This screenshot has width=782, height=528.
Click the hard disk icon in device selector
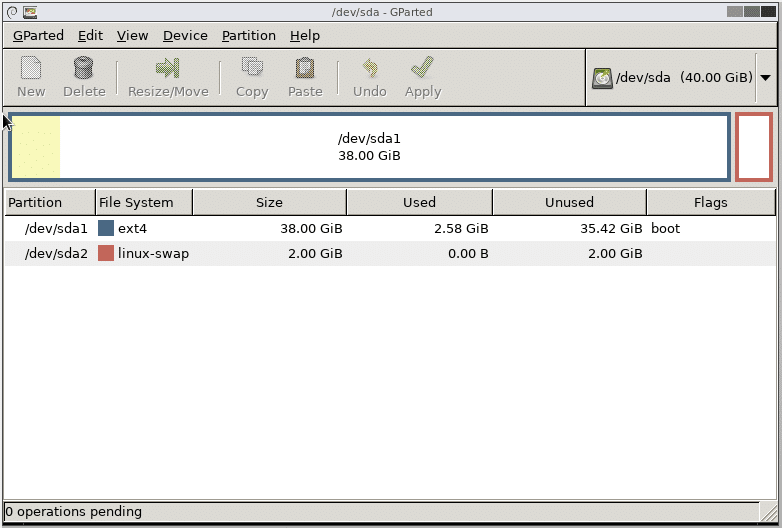(x=602, y=78)
